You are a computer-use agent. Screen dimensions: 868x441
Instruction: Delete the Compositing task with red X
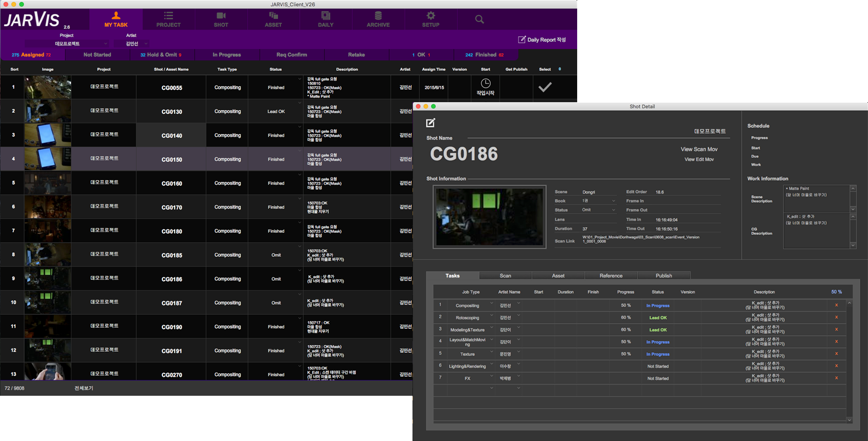coord(836,305)
